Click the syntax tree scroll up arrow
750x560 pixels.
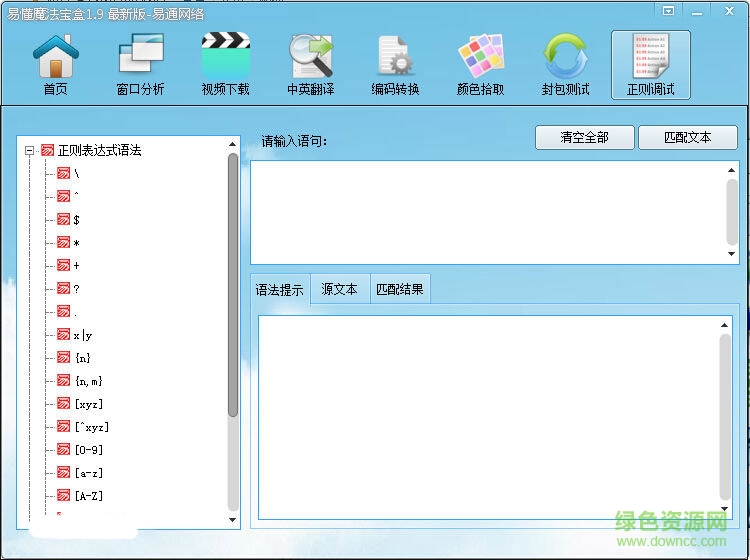click(232, 144)
